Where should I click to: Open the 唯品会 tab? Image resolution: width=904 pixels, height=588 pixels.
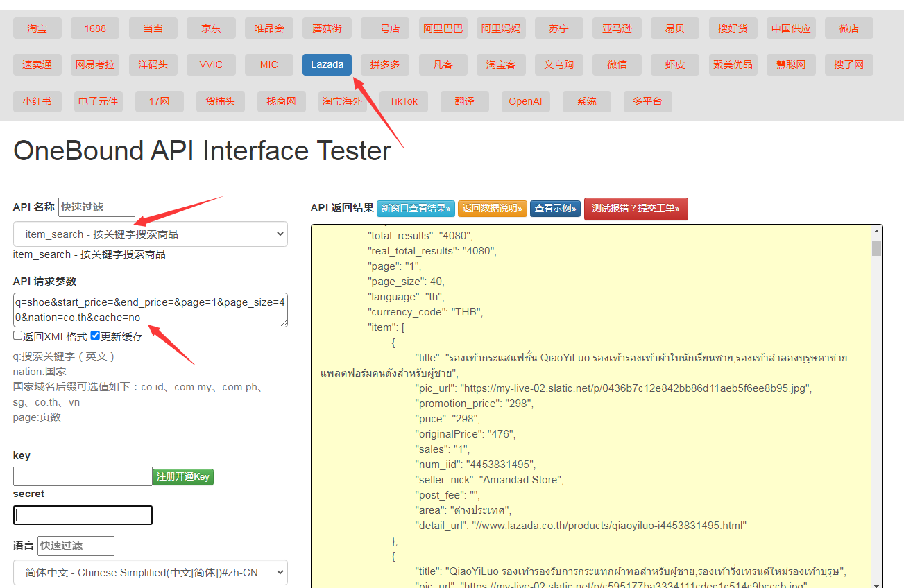(269, 28)
